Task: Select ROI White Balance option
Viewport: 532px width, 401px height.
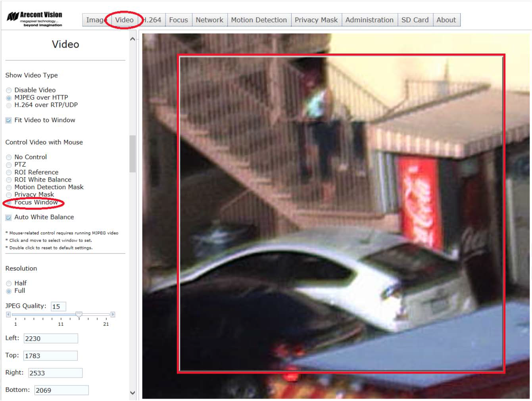Action: [9, 180]
